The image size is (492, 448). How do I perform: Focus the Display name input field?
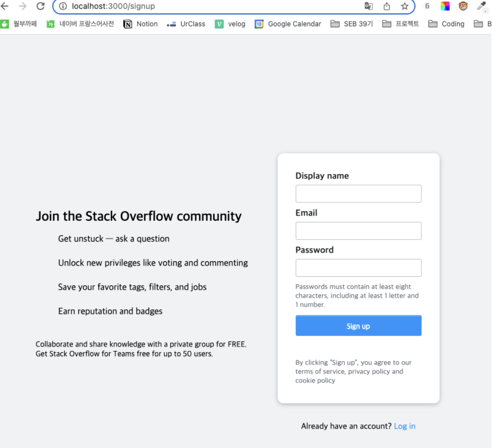pos(358,194)
